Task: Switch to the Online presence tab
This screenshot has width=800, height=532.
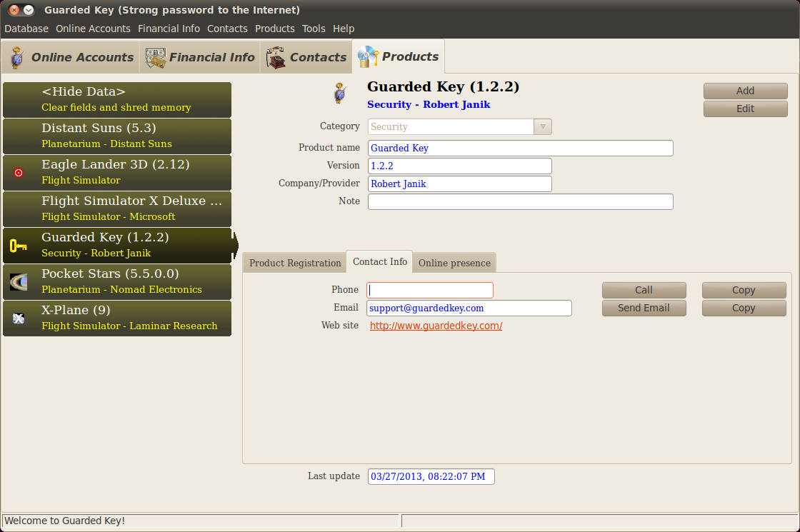Action: coord(454,264)
